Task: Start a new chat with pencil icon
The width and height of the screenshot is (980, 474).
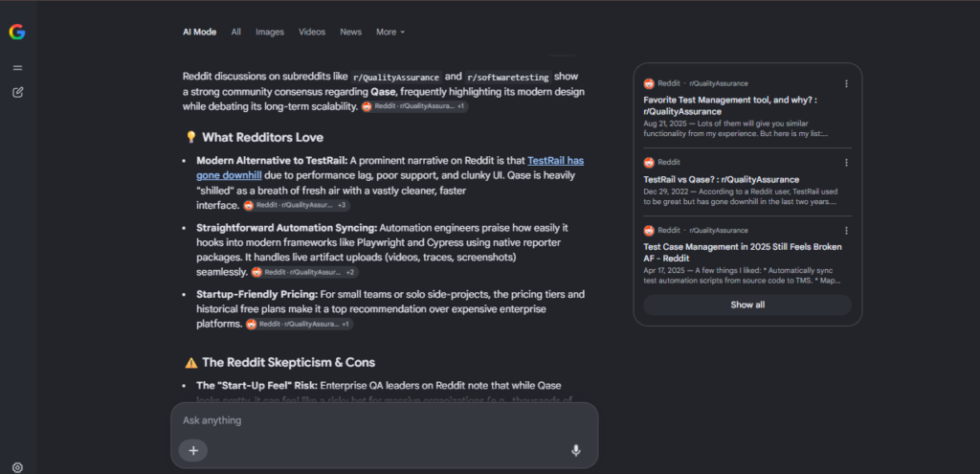Action: (x=17, y=93)
